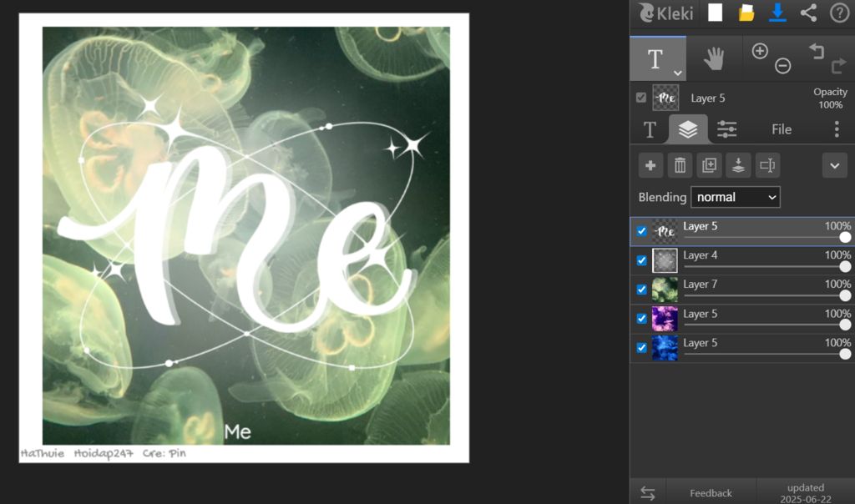This screenshot has height=504, width=855.
Task: Redo the last action
Action: click(838, 66)
